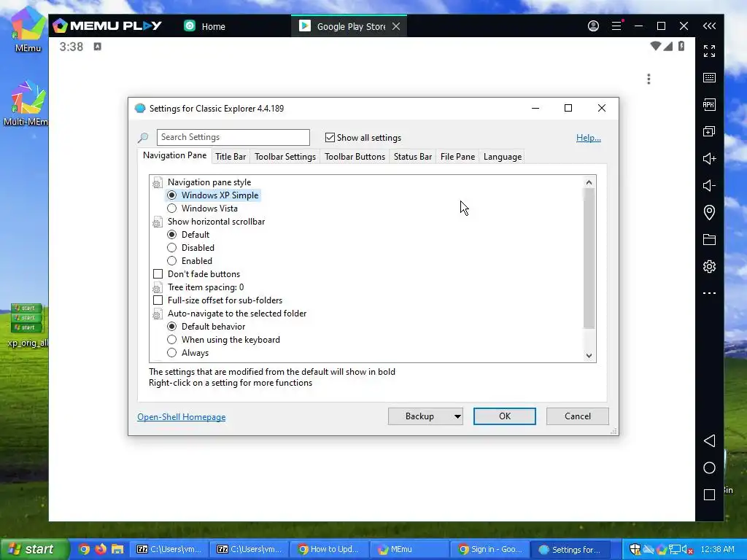Screen dimensions: 747x560
Task: Click the settings list scrollbar thumb
Action: coord(589,259)
